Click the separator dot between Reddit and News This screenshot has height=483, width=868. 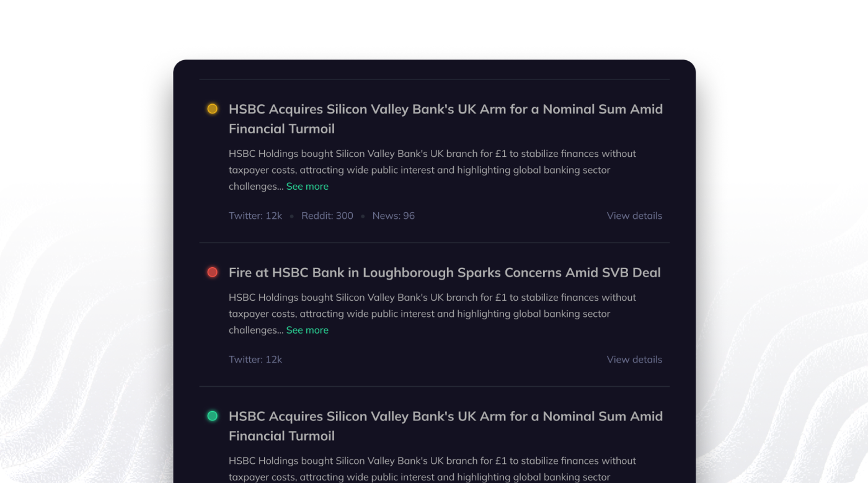tap(363, 216)
